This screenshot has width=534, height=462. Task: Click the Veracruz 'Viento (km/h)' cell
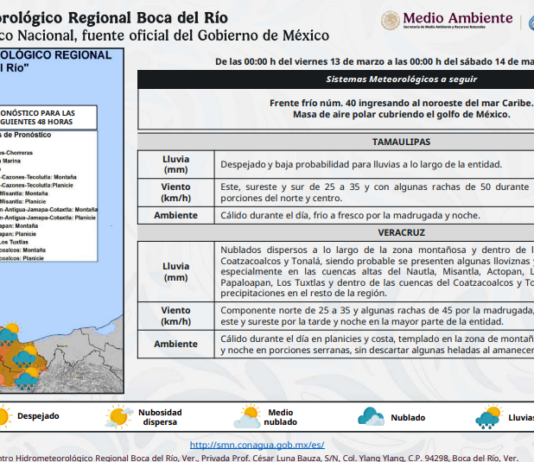(176, 316)
